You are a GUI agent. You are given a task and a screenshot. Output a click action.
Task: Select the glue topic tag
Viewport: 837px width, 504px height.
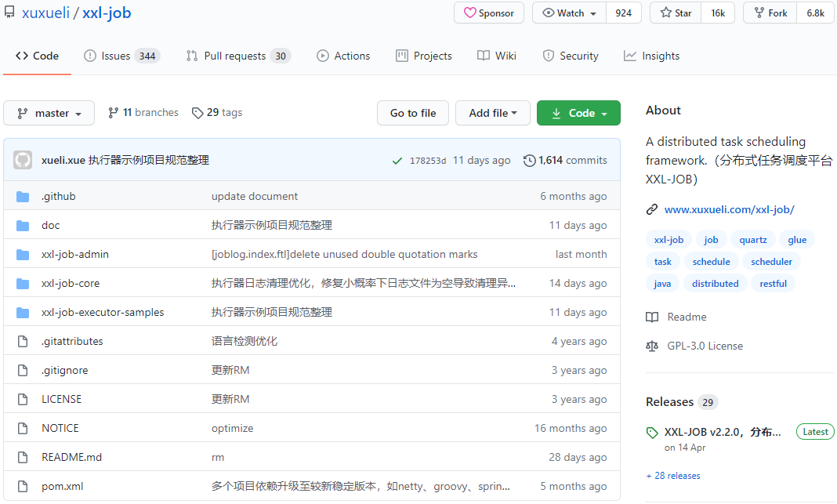click(797, 240)
